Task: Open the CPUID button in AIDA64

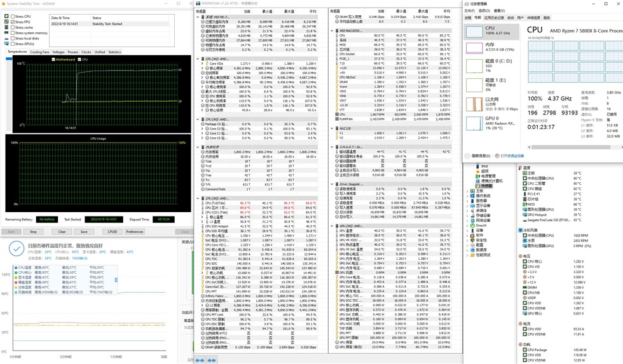Action: pyautogui.click(x=113, y=231)
